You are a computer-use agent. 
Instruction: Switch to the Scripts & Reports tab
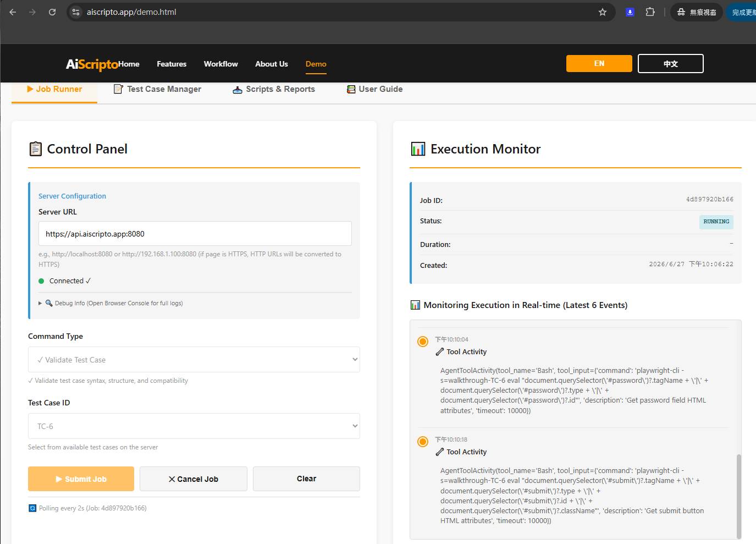click(274, 90)
